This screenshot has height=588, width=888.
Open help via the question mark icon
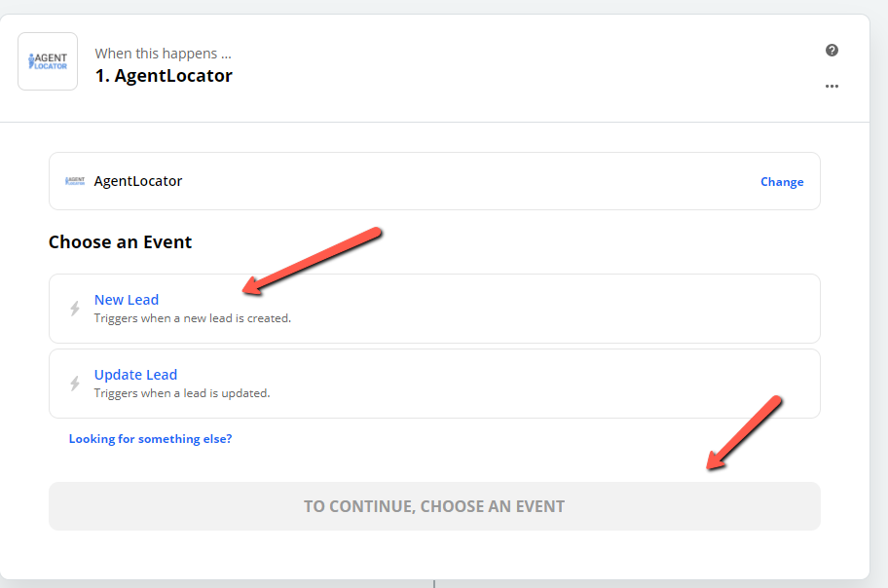click(x=832, y=51)
